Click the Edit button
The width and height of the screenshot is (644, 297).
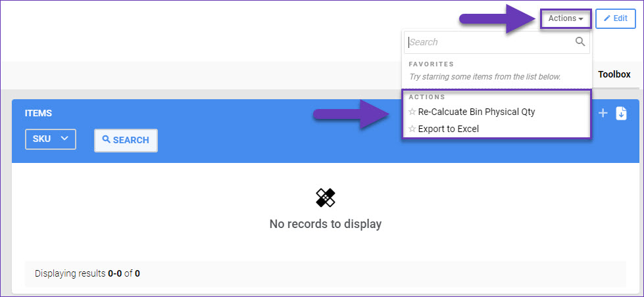(x=615, y=18)
